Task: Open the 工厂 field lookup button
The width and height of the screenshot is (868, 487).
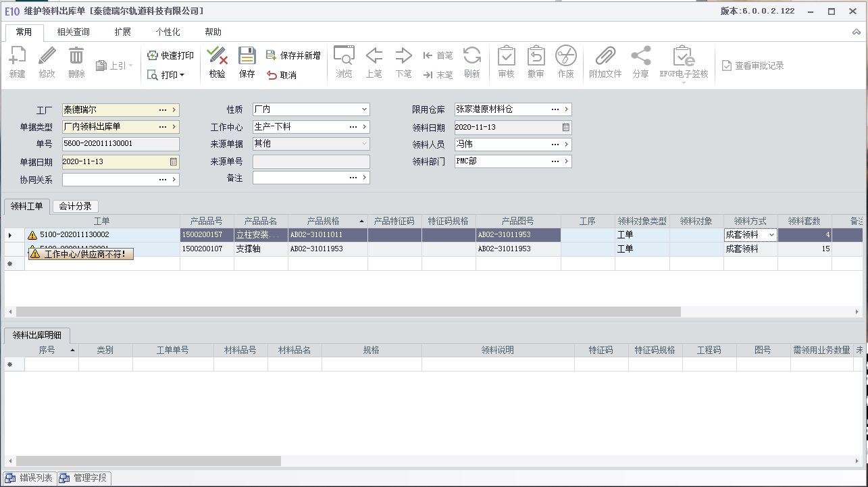Action: pos(163,109)
